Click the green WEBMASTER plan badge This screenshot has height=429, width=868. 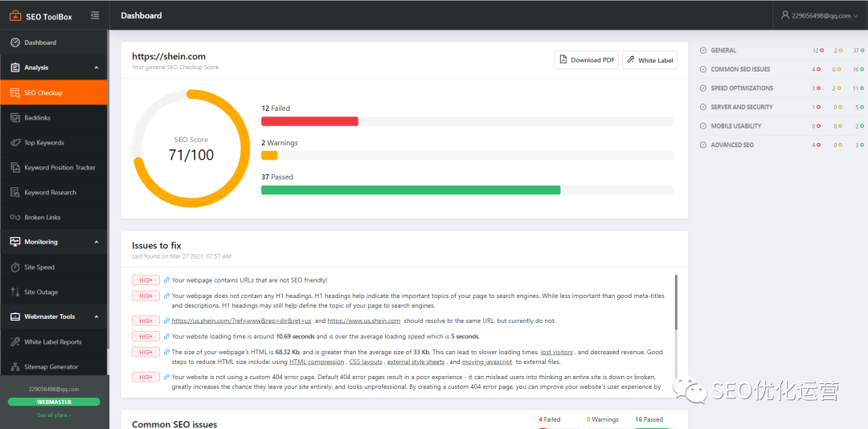click(54, 402)
